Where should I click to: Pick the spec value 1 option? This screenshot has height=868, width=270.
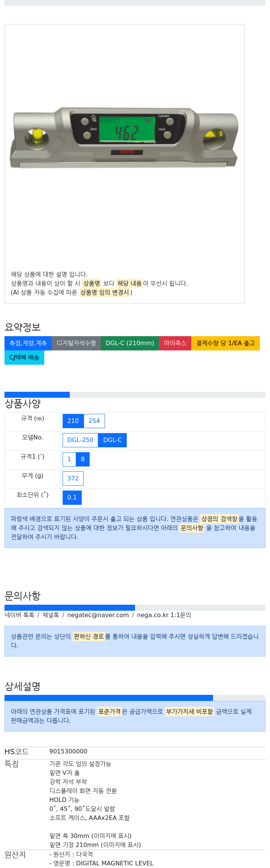click(69, 459)
